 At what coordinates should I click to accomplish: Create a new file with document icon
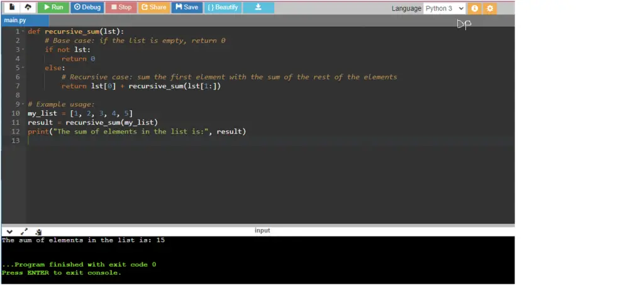tap(12, 8)
